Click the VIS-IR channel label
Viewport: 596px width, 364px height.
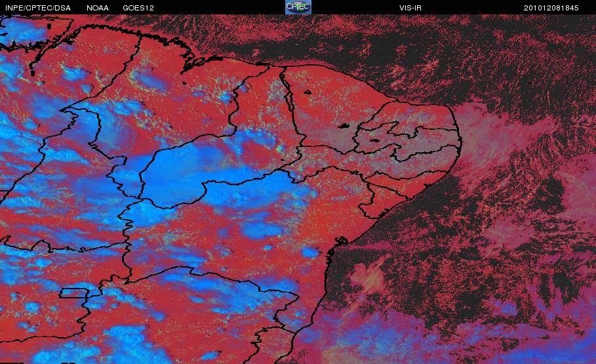pyautogui.click(x=410, y=8)
